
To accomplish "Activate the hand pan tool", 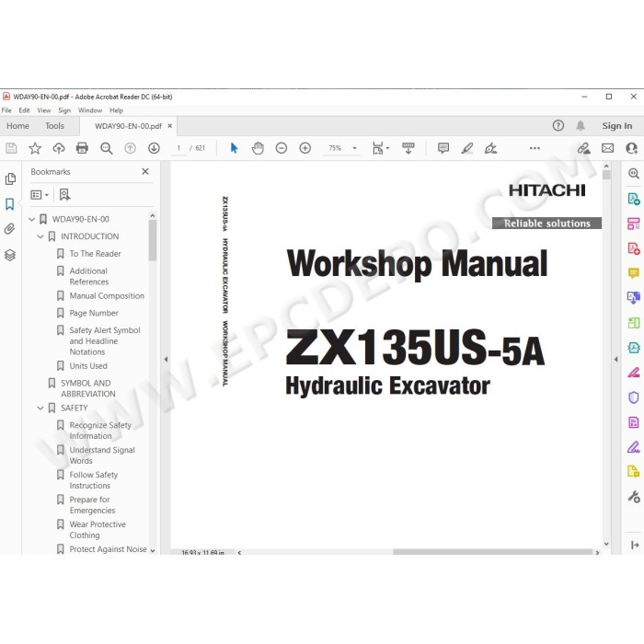I will [258, 148].
